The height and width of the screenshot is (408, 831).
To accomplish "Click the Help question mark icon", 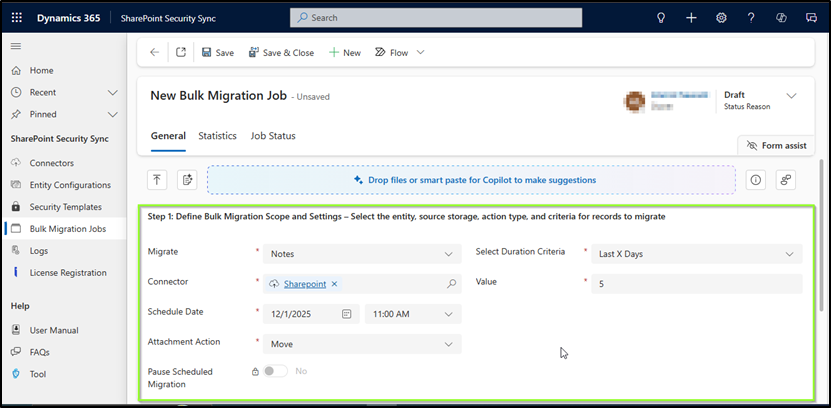I will coord(751,18).
